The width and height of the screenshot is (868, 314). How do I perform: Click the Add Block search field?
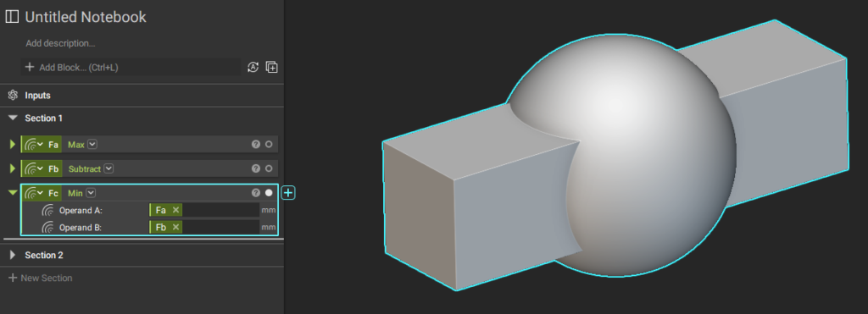click(x=131, y=68)
